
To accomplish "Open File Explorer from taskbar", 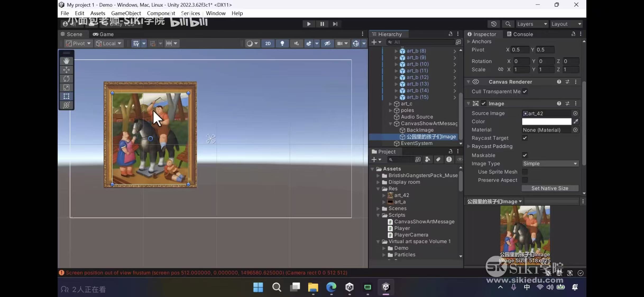I will coord(313,287).
